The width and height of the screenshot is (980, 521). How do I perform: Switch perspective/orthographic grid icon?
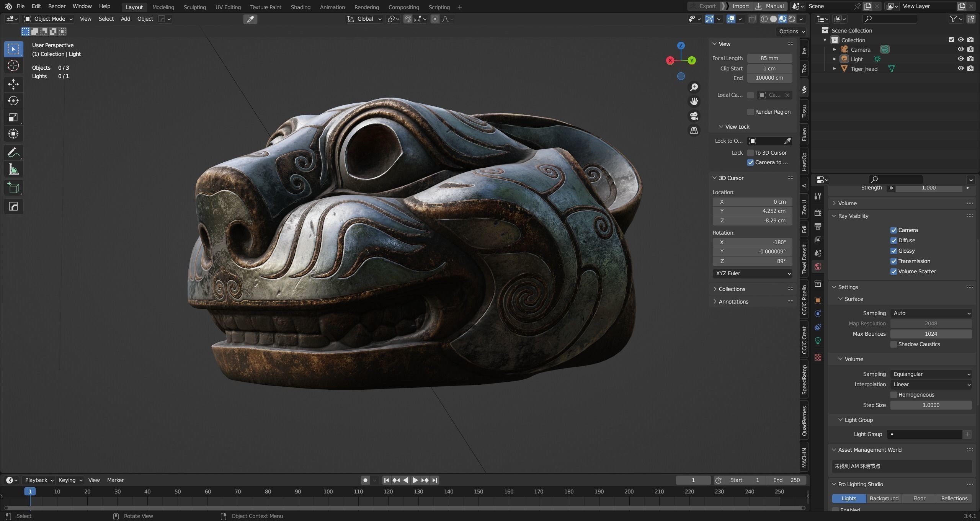click(x=694, y=131)
